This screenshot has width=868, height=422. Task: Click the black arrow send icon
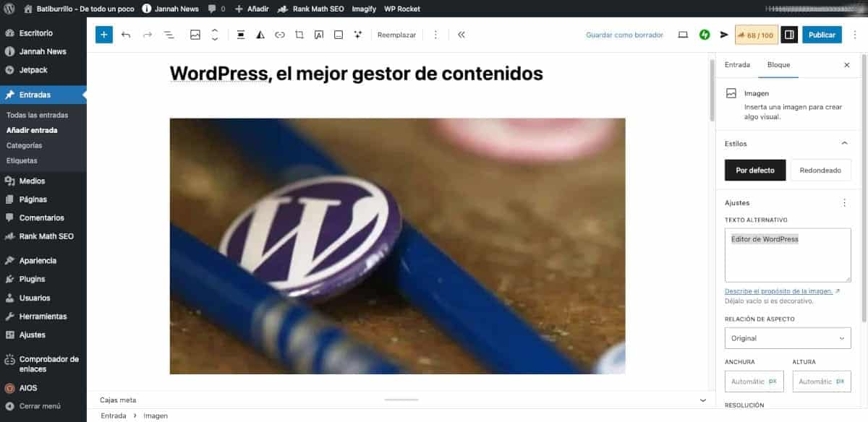tap(724, 35)
